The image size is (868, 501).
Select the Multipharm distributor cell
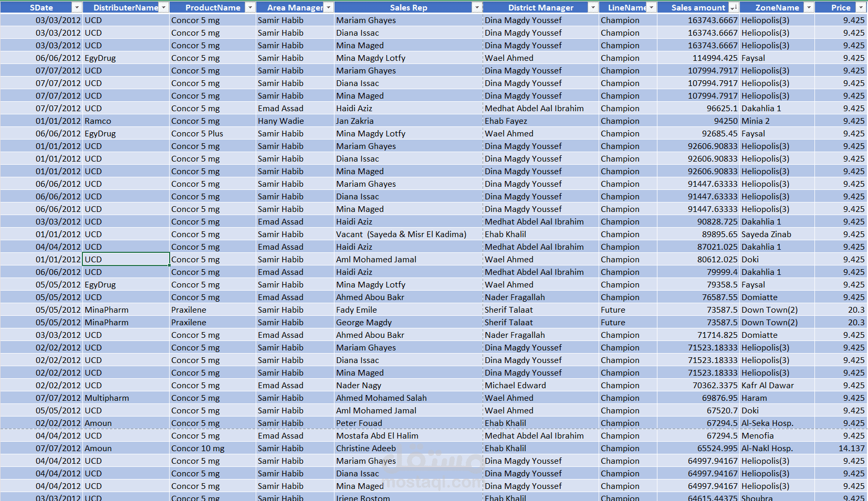[126, 398]
